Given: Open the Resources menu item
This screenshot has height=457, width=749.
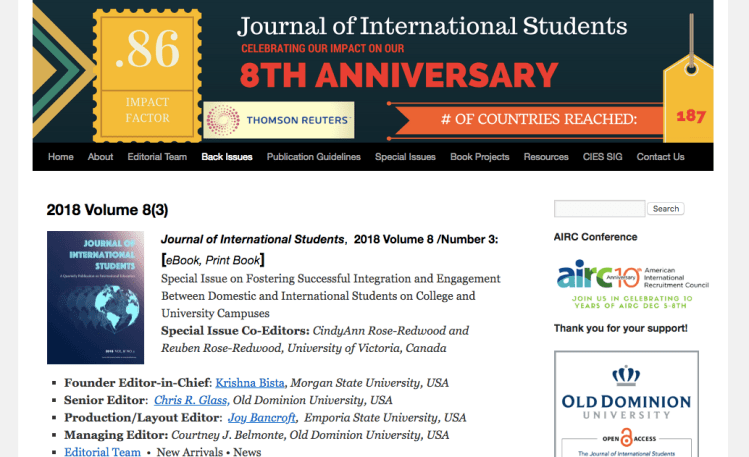Looking at the screenshot, I should (546, 157).
